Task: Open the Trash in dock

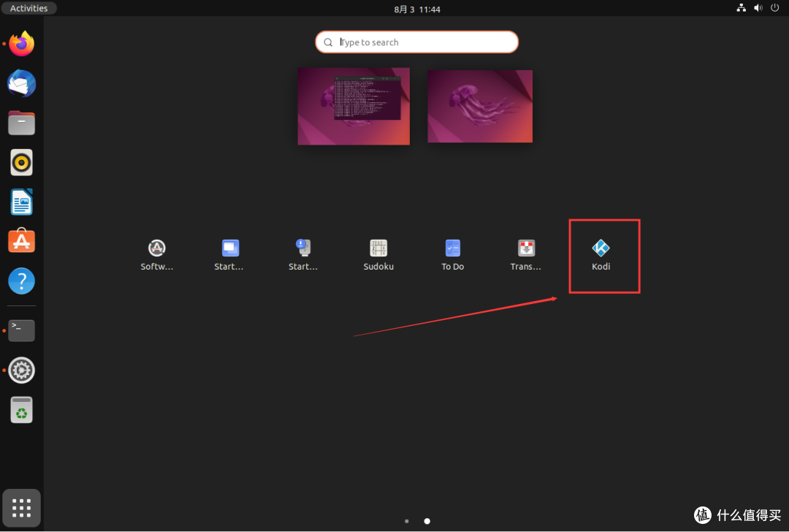Action: (x=22, y=410)
